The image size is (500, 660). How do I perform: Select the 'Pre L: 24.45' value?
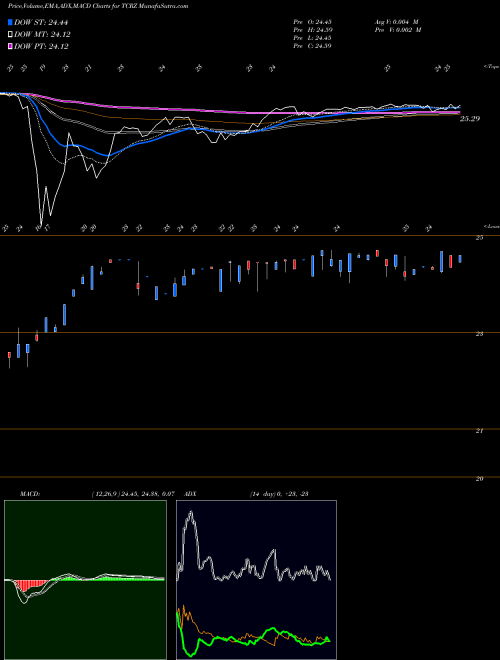tap(312, 38)
